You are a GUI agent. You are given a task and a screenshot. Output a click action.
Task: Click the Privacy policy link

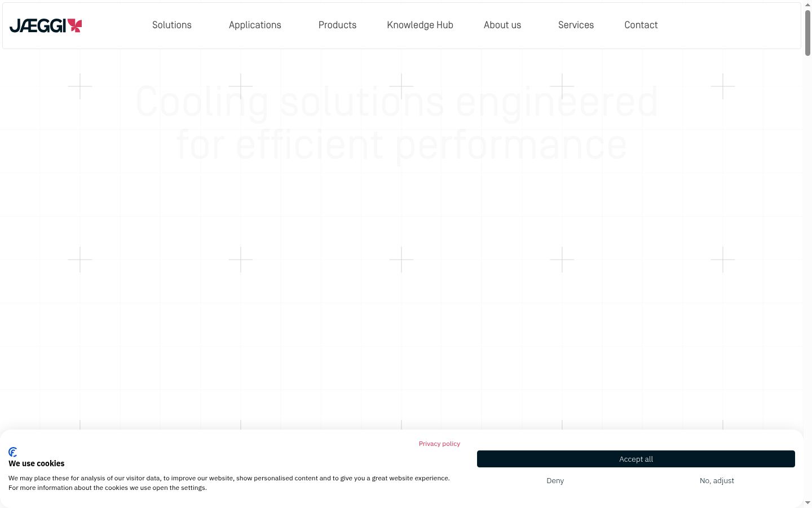click(x=439, y=444)
